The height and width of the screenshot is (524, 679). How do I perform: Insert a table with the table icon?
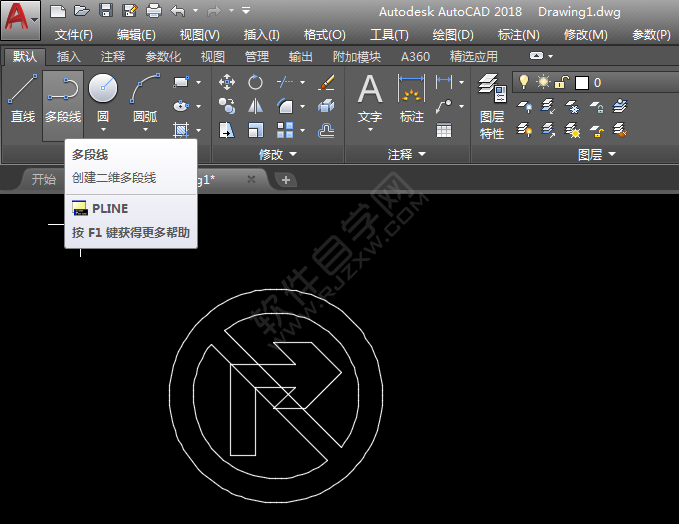[x=444, y=129]
